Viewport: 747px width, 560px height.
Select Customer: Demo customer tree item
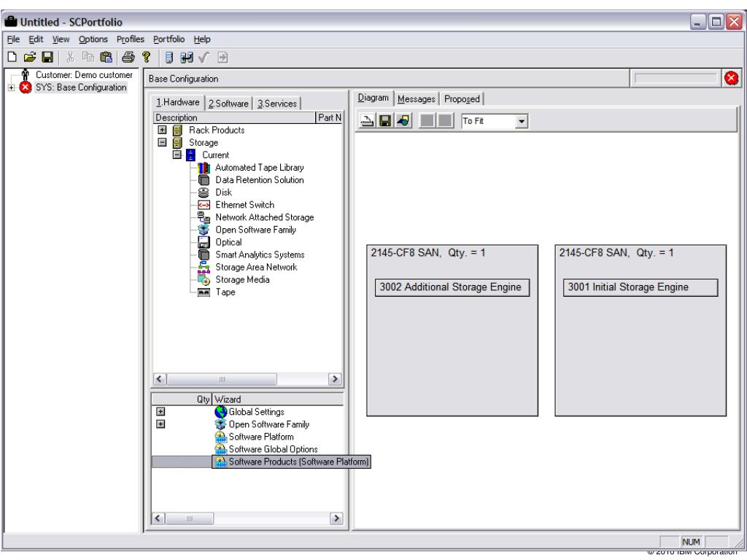[84, 75]
